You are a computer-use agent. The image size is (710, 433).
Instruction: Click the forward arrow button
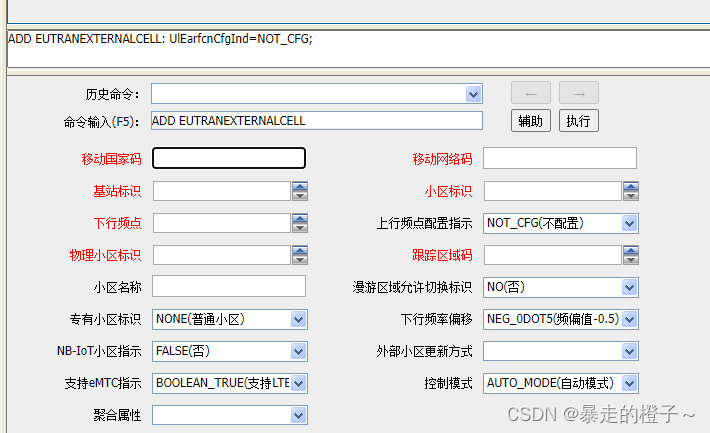(x=579, y=93)
